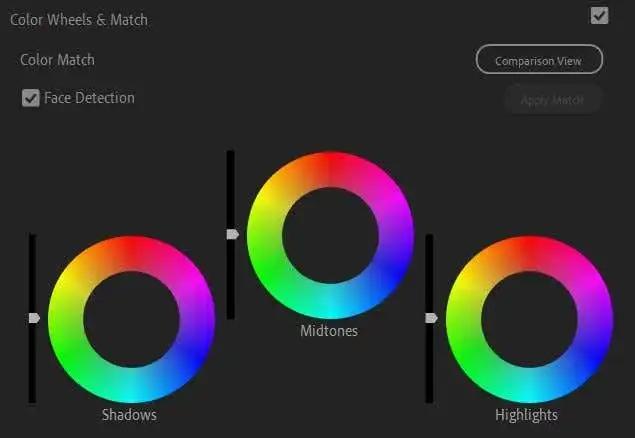Click the Apply Match button
This screenshot has height=438, width=635.
click(x=552, y=100)
